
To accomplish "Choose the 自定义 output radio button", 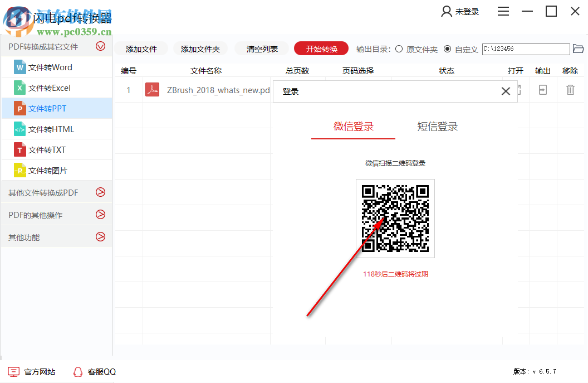I will pyautogui.click(x=447, y=49).
